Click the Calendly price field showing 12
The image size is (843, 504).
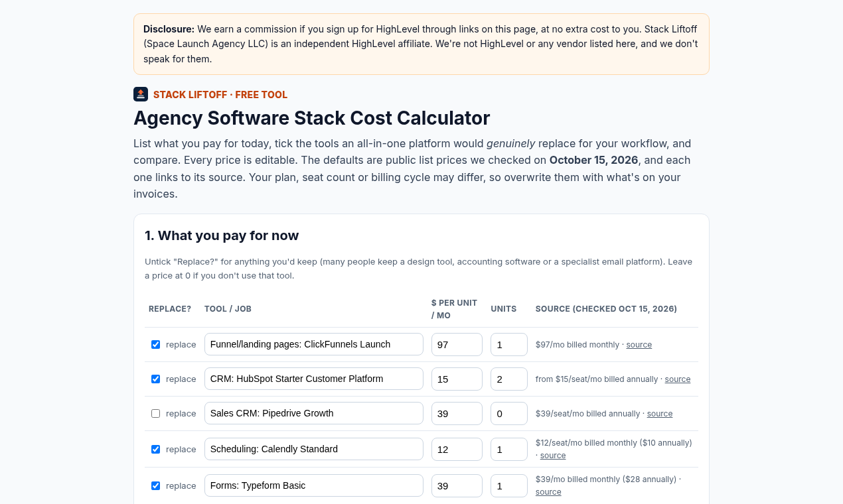tap(457, 449)
